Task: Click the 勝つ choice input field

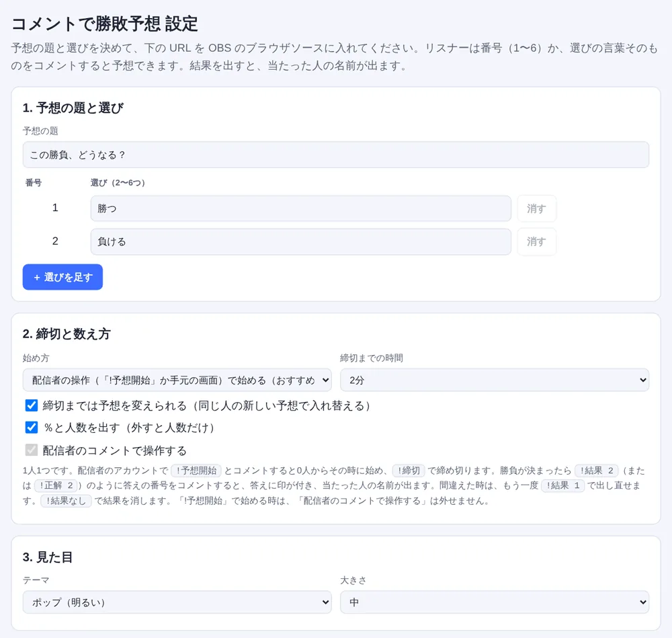Action: [x=301, y=208]
